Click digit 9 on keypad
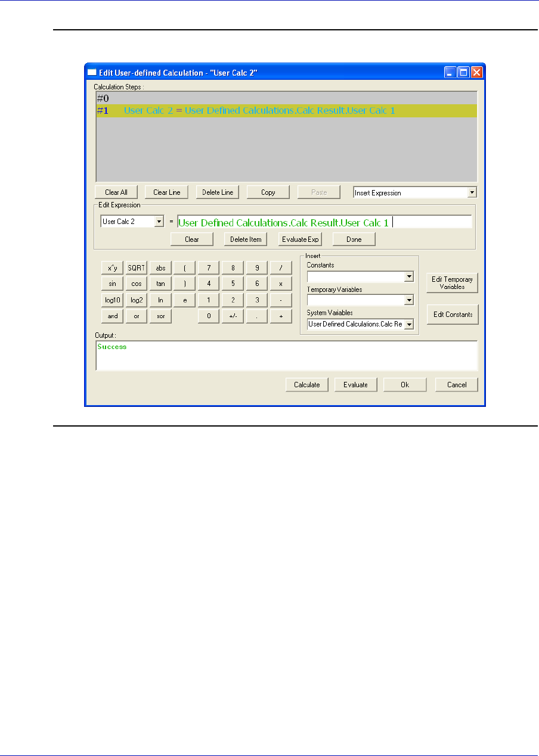 point(257,268)
